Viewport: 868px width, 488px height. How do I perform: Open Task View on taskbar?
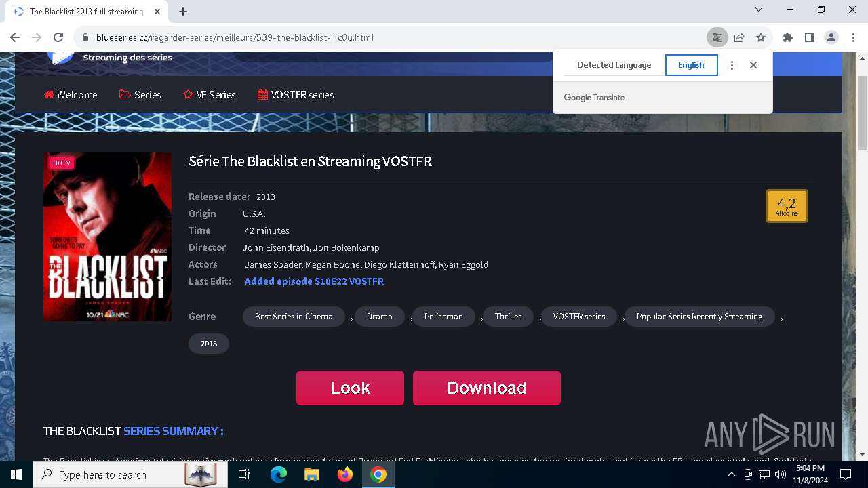tap(244, 474)
